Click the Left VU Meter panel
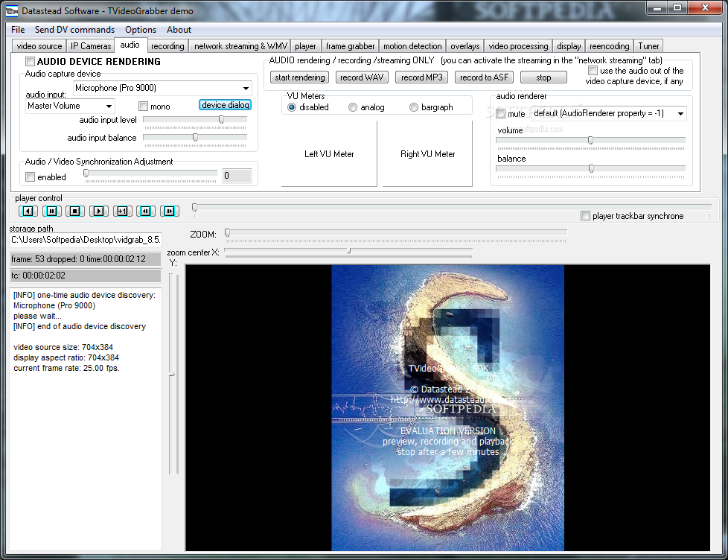The image size is (728, 560). click(x=329, y=154)
